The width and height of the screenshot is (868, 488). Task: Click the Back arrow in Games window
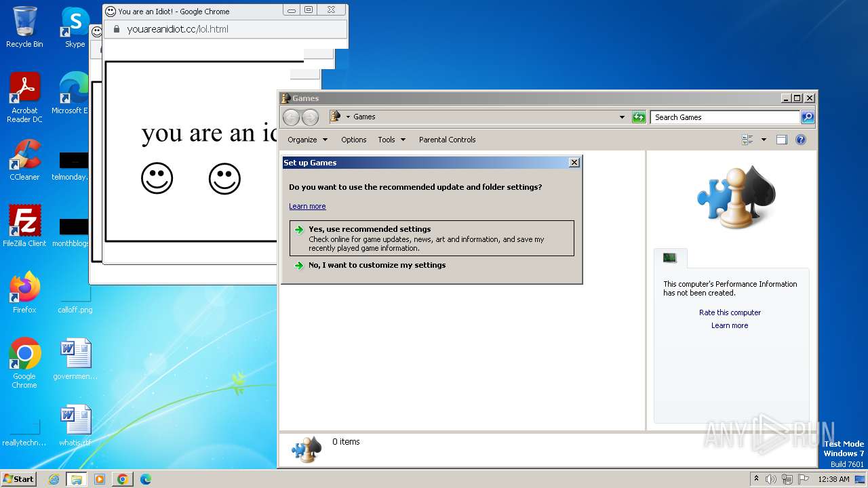291,117
